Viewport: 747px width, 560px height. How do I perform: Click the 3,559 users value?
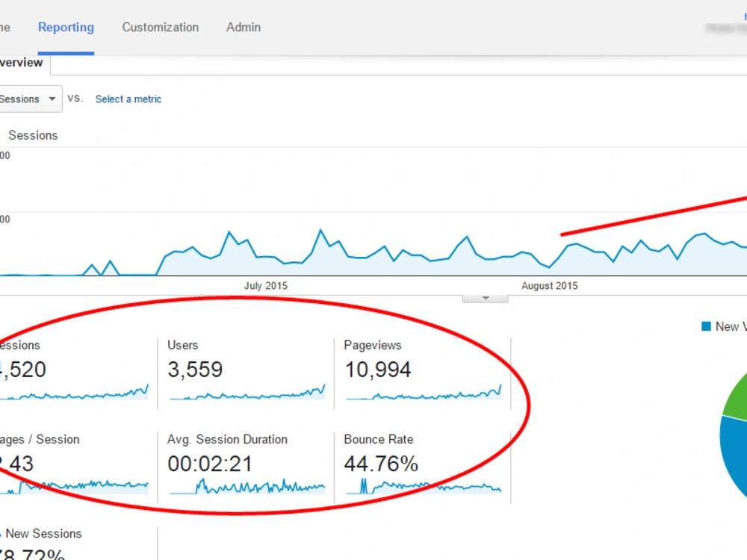(x=195, y=370)
